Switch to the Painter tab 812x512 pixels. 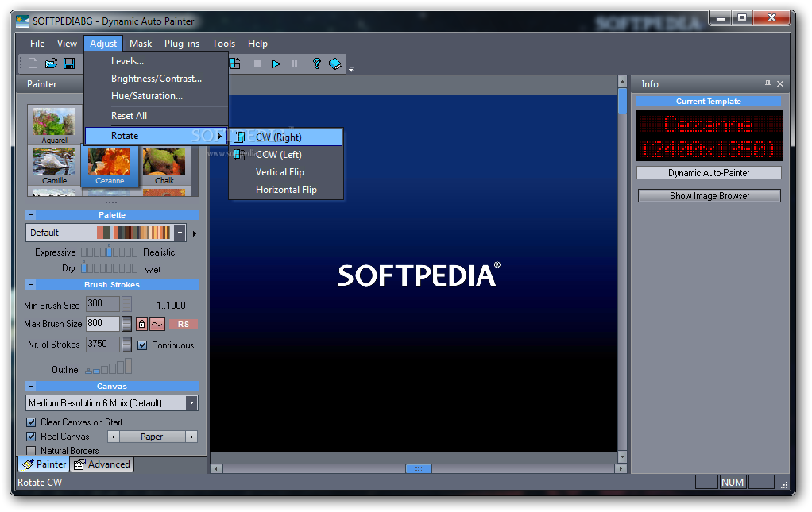pos(44,464)
